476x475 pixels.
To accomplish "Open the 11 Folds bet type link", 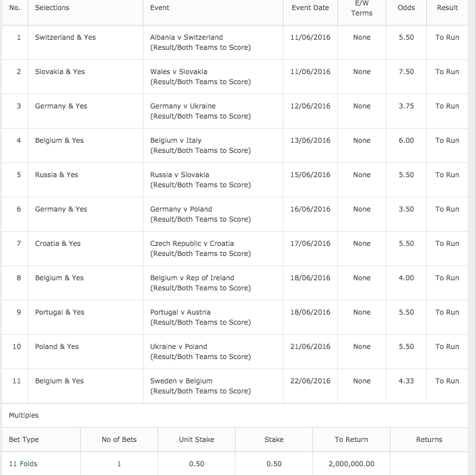I will [23, 464].
